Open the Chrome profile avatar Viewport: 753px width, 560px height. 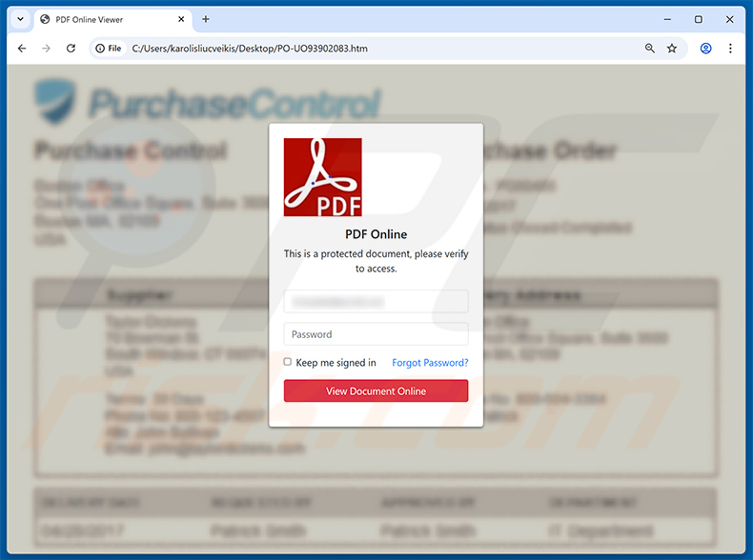[x=705, y=49]
